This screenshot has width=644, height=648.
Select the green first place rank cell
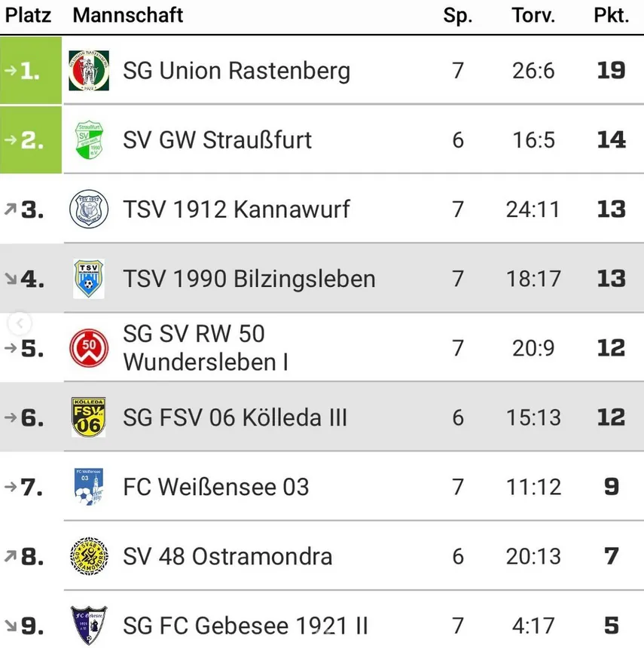[31, 71]
